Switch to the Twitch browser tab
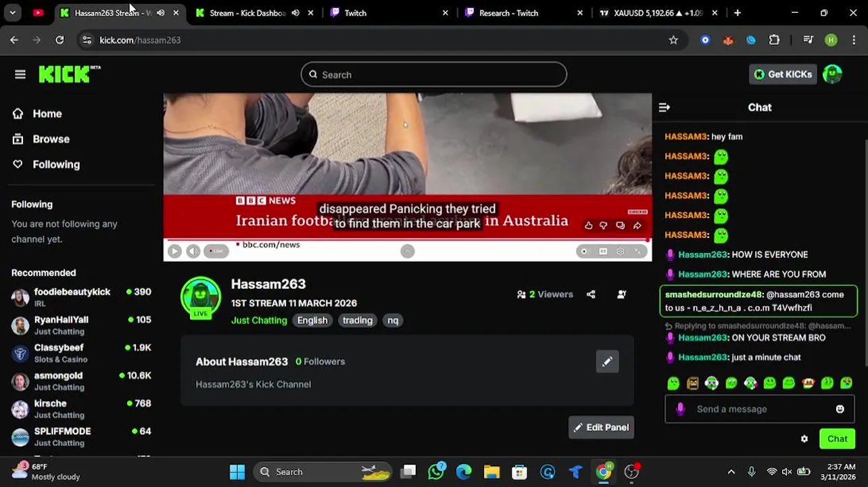Screen dimensions: 868x487 pyautogui.click(x=356, y=13)
